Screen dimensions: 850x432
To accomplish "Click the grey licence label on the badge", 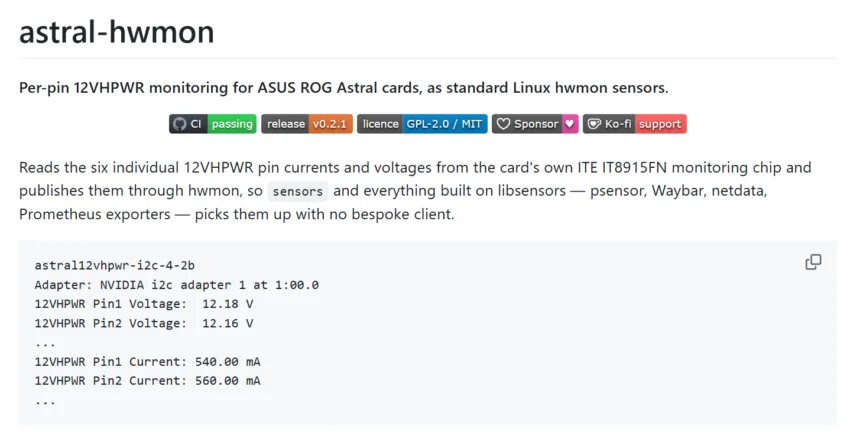I will [380, 124].
